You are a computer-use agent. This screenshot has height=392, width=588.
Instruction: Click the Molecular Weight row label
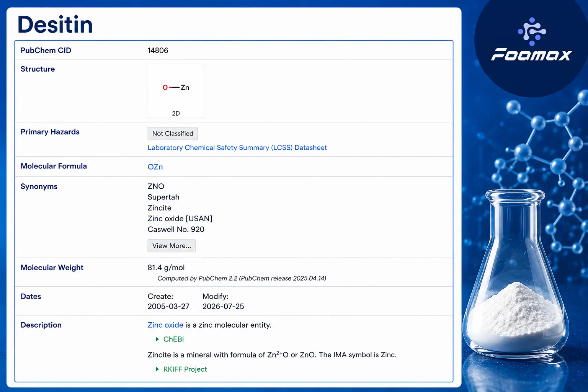pos(52,268)
